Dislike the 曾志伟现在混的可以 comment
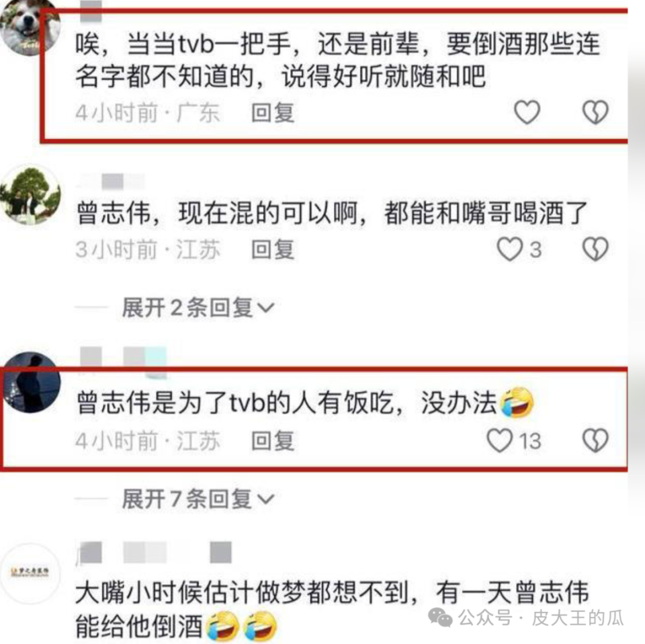645x644 pixels. point(595,249)
